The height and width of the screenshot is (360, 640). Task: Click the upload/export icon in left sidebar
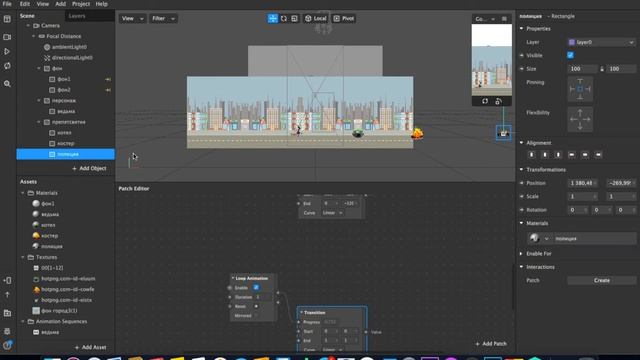click(x=7, y=295)
